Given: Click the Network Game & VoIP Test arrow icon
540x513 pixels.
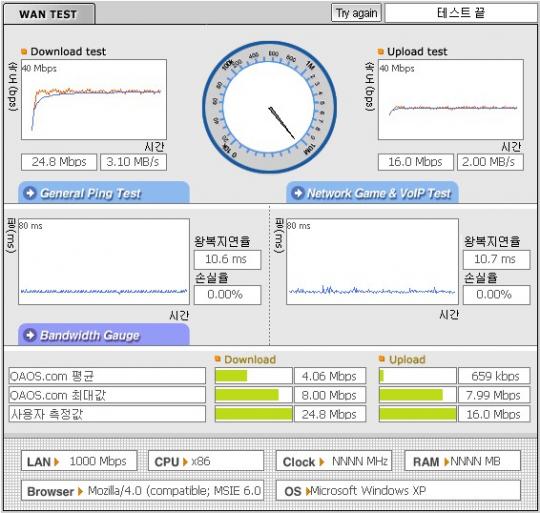Looking at the screenshot, I should pyautogui.click(x=298, y=193).
